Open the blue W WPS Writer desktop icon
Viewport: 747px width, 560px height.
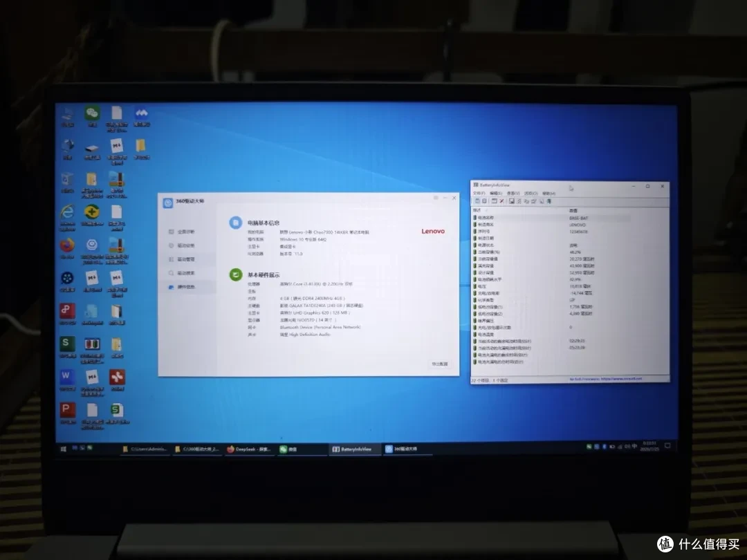(67, 380)
